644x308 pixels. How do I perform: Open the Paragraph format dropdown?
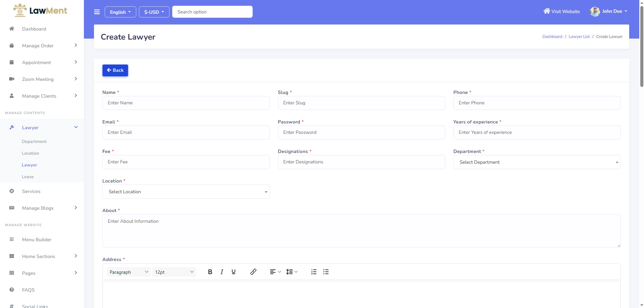click(129, 272)
